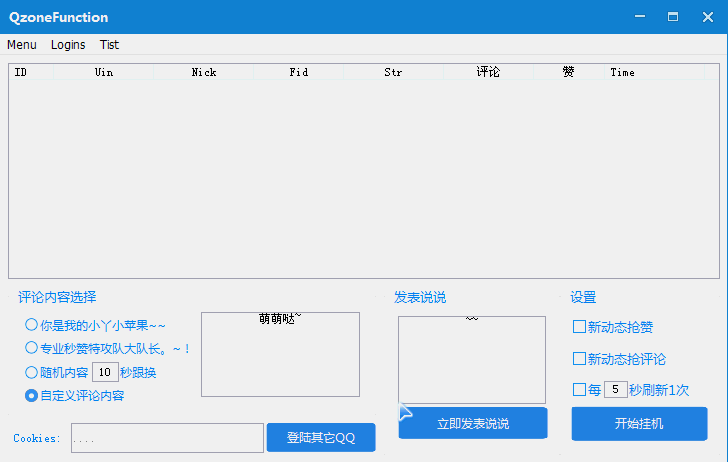
Task: Click the Uin column header
Action: tap(104, 72)
